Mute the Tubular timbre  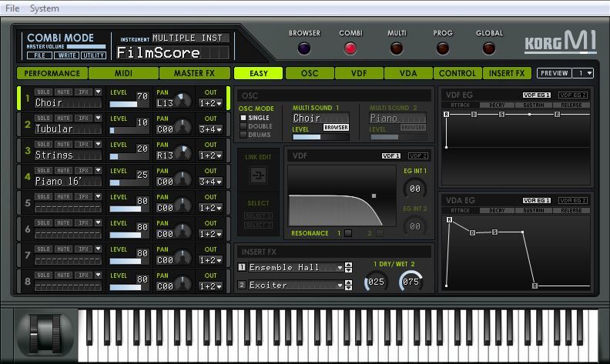(63, 119)
